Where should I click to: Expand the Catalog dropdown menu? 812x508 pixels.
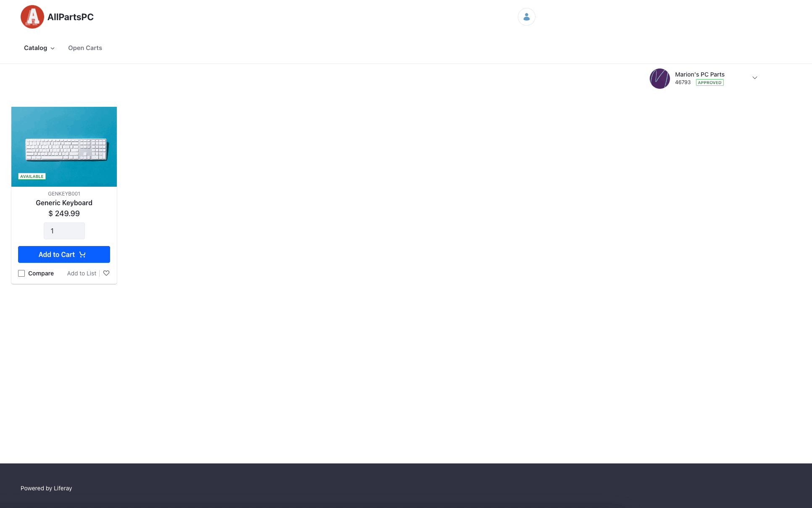(x=39, y=48)
